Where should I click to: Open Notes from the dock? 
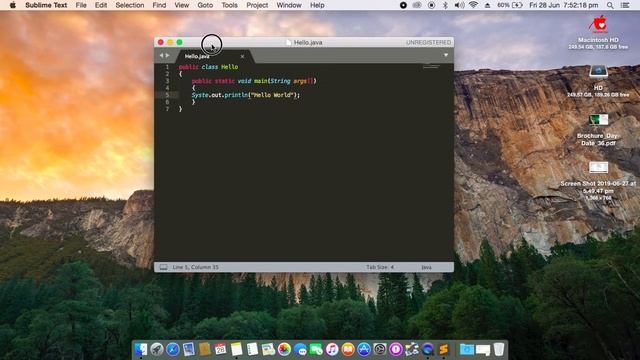[x=236, y=349]
